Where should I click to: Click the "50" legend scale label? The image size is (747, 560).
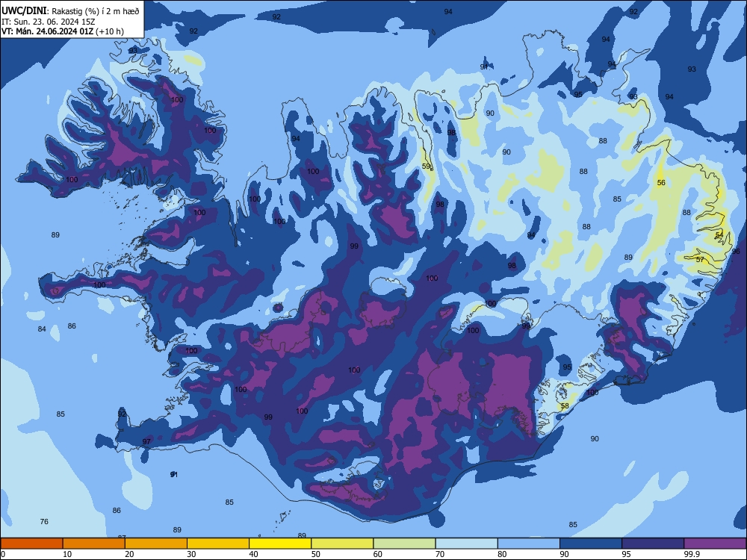(x=316, y=554)
